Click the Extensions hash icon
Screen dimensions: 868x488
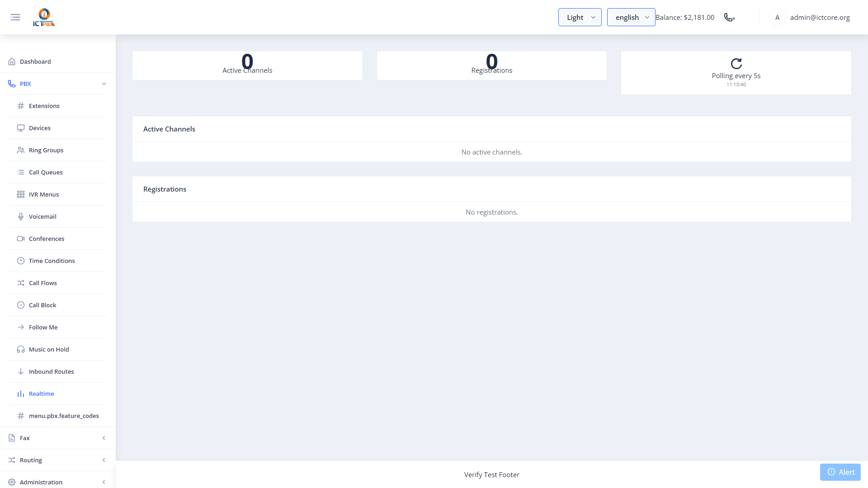click(x=21, y=106)
